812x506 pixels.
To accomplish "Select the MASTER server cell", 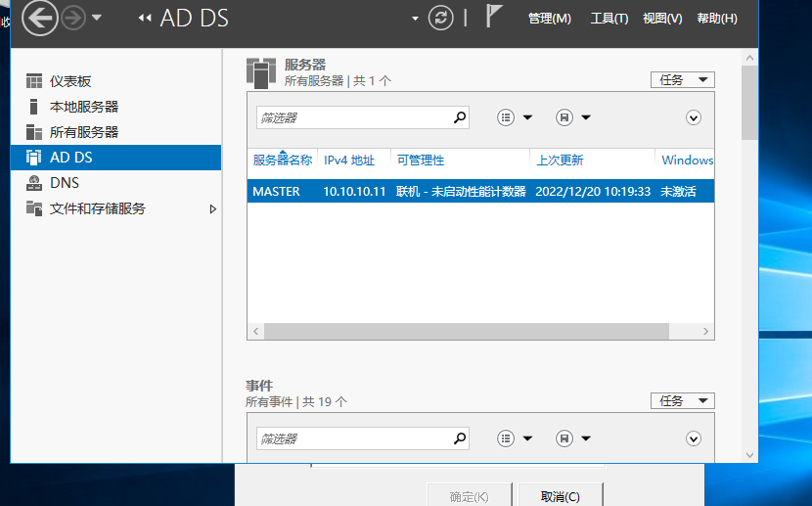I will (x=276, y=191).
